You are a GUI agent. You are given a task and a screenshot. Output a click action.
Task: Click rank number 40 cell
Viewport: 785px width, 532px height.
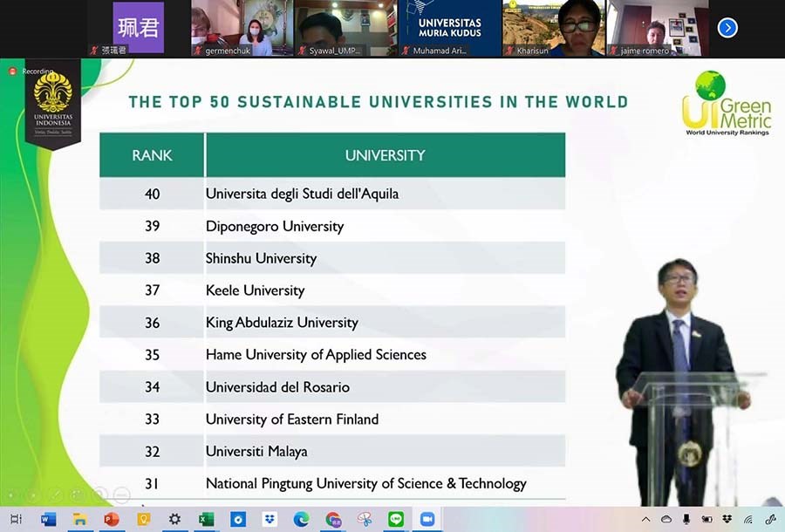click(152, 194)
